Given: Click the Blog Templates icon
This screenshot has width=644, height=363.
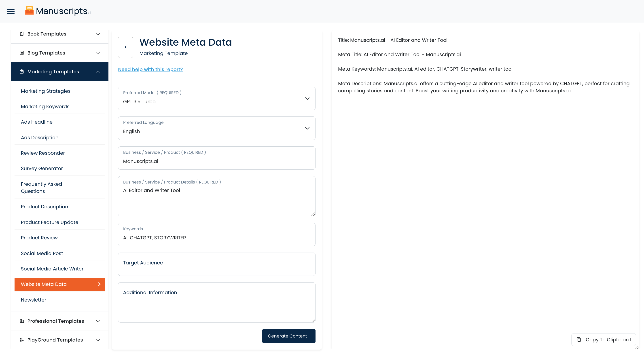Looking at the screenshot, I should point(22,53).
